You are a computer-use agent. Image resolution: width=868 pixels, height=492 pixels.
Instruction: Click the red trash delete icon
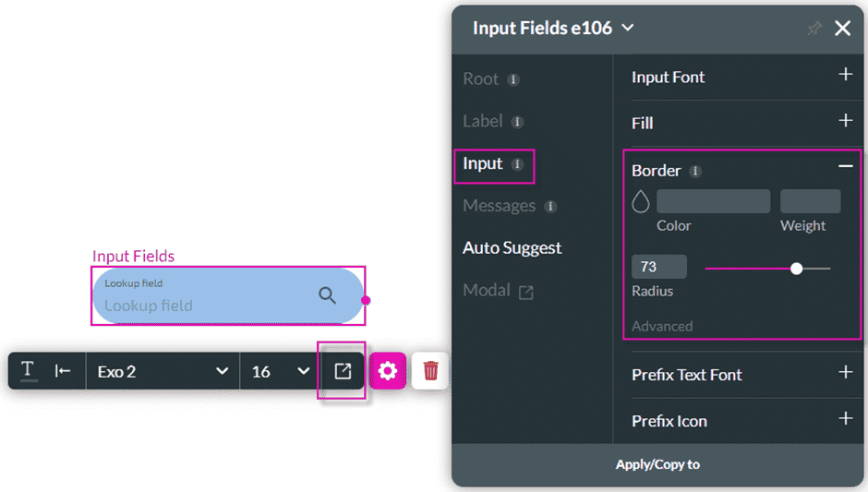tap(430, 371)
